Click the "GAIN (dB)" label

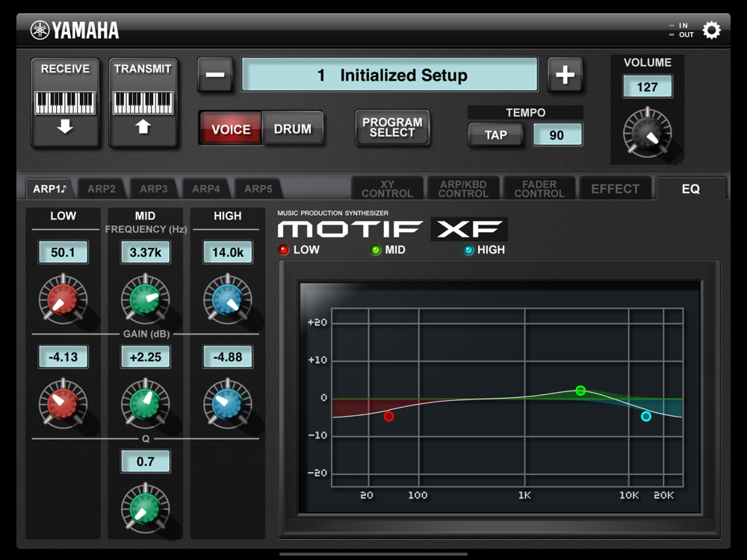146,335
